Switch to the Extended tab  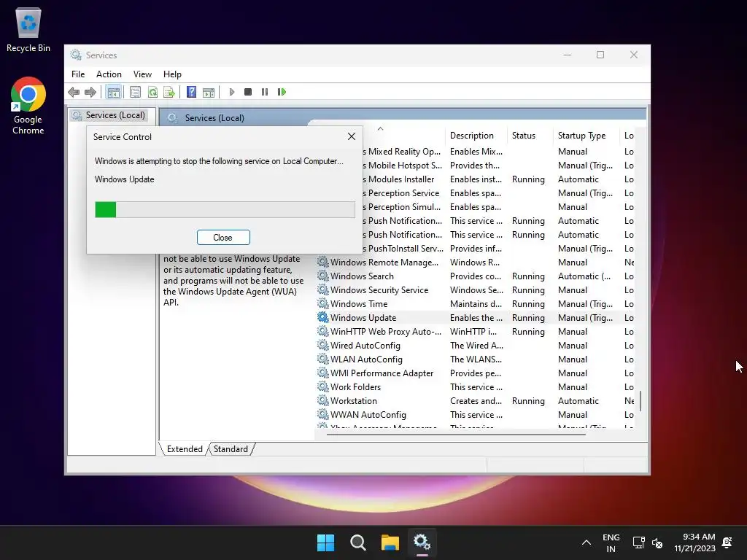185,449
